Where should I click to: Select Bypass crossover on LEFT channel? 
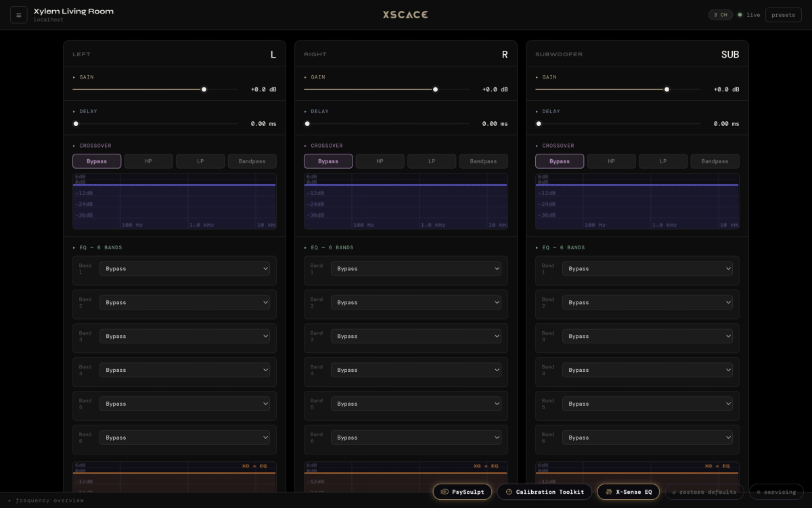point(97,161)
